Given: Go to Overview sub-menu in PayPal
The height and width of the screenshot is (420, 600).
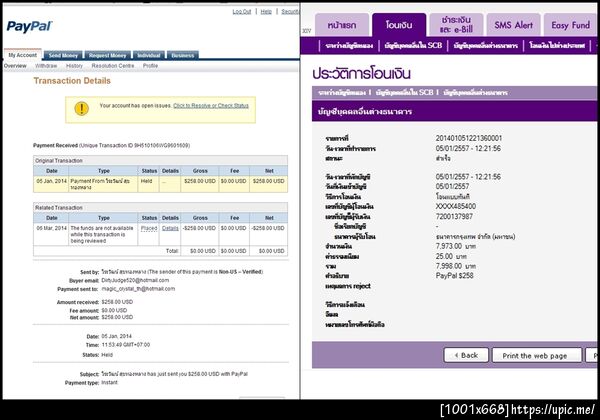Looking at the screenshot, I should pyautogui.click(x=15, y=66).
